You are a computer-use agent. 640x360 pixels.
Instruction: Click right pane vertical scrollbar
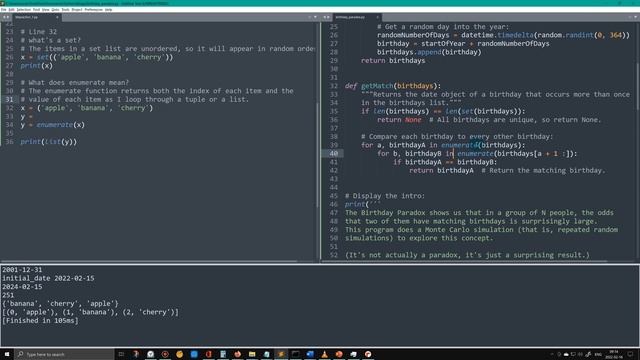coord(638,86)
